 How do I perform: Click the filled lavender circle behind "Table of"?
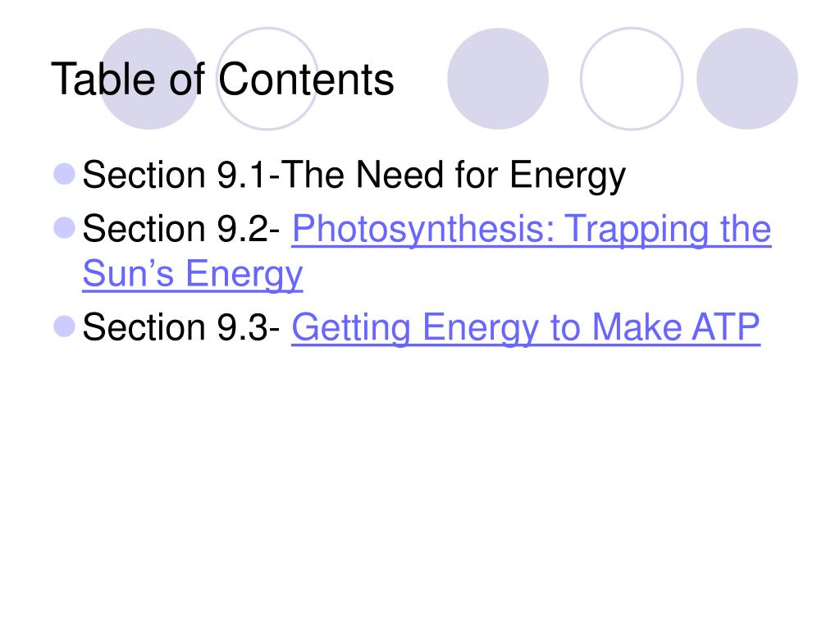pos(149,79)
